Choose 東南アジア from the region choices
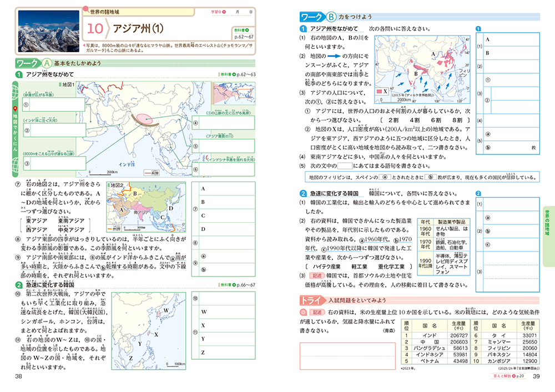This screenshot has height=392, width=555. pyautogui.click(x=72, y=221)
